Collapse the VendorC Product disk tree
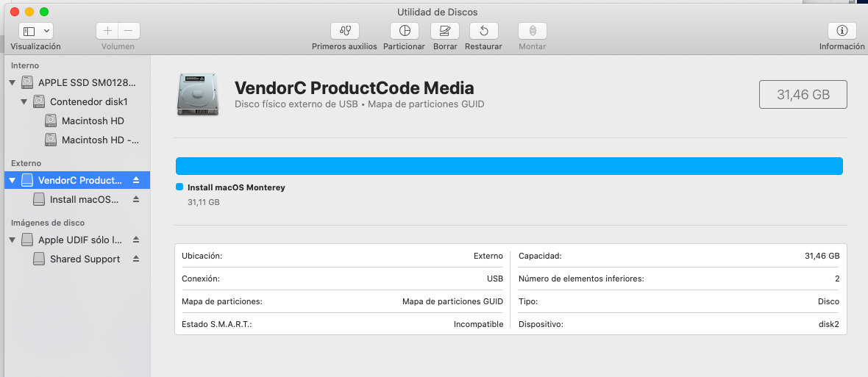This screenshot has height=377, width=868. (12, 180)
